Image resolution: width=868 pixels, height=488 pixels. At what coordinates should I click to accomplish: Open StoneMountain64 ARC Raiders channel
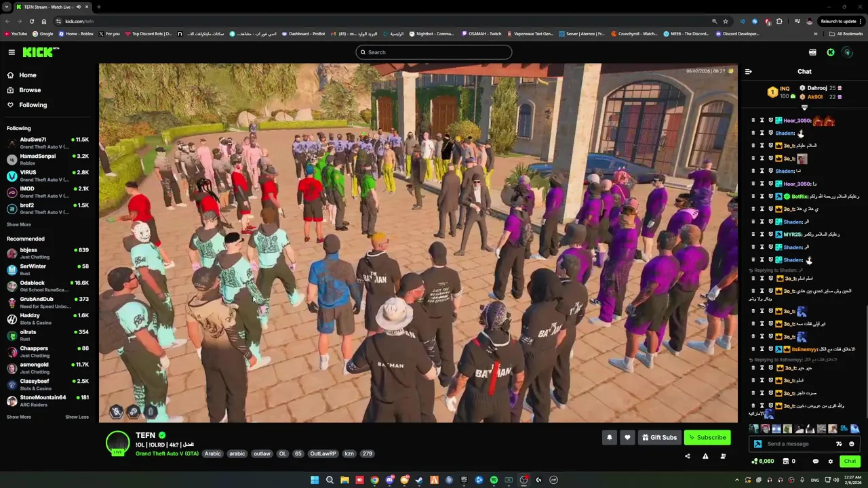click(x=47, y=401)
